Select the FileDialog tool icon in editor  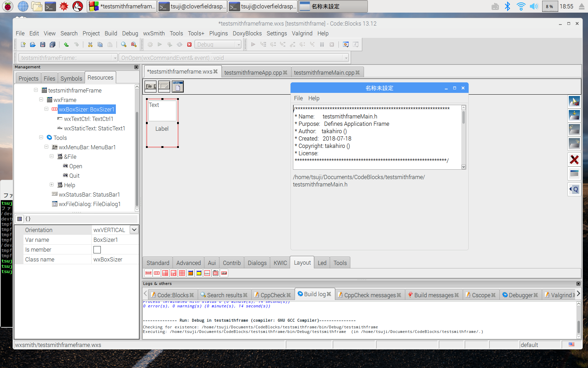pyautogui.click(x=178, y=86)
